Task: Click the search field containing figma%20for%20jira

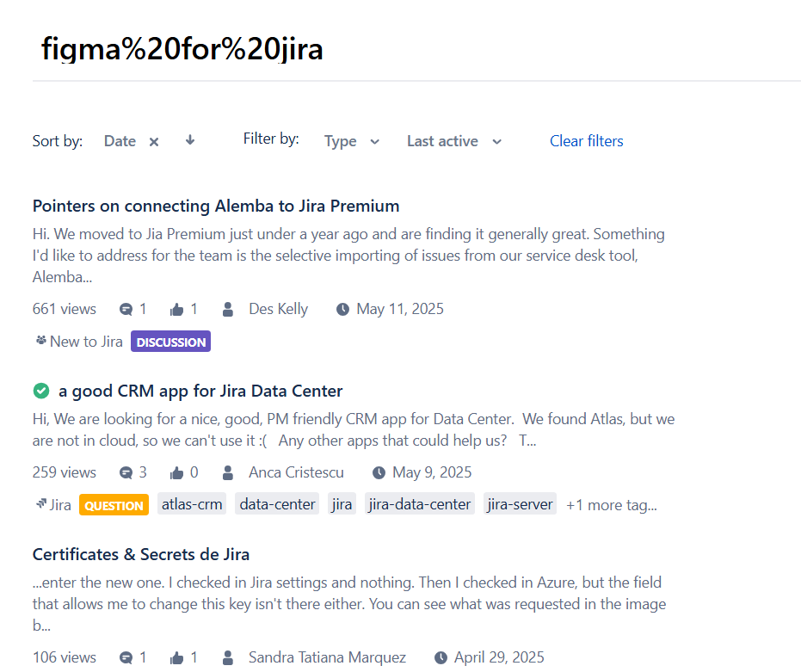Action: [x=416, y=49]
